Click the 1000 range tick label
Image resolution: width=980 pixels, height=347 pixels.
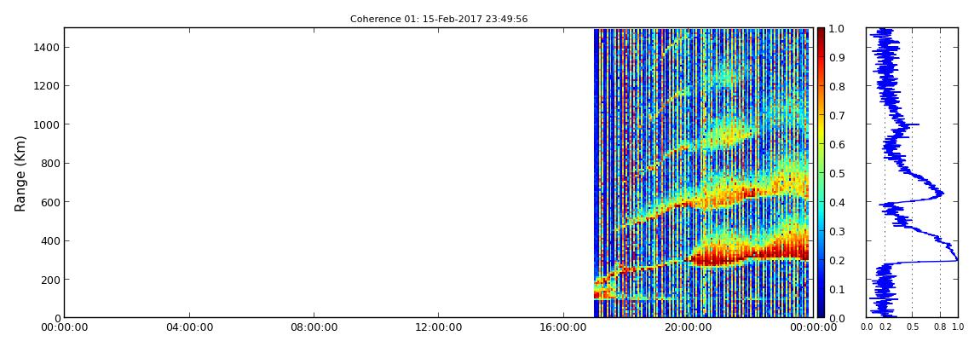(45, 124)
